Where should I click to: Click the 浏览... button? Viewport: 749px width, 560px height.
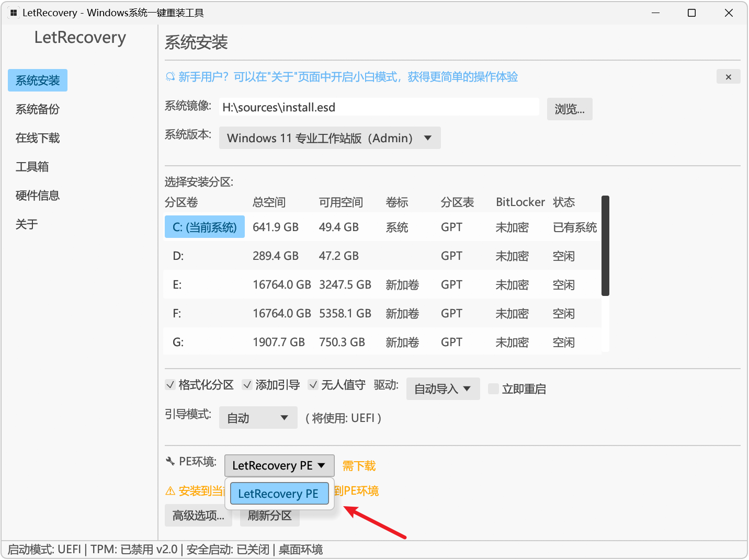click(x=570, y=109)
